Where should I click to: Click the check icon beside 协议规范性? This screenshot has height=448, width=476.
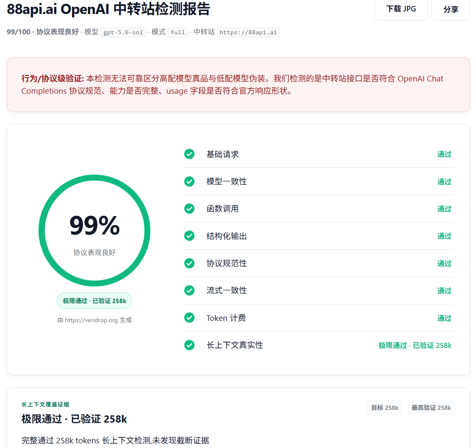point(189,263)
